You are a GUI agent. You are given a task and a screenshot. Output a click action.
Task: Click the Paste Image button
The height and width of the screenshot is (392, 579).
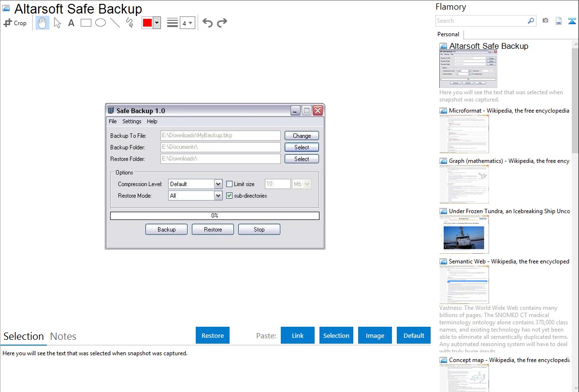(x=375, y=335)
